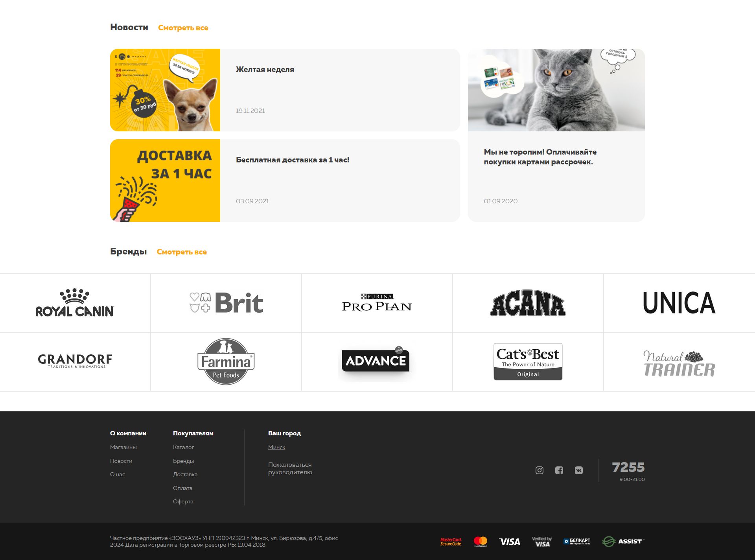Click the Acana brand logo

pos(528,303)
